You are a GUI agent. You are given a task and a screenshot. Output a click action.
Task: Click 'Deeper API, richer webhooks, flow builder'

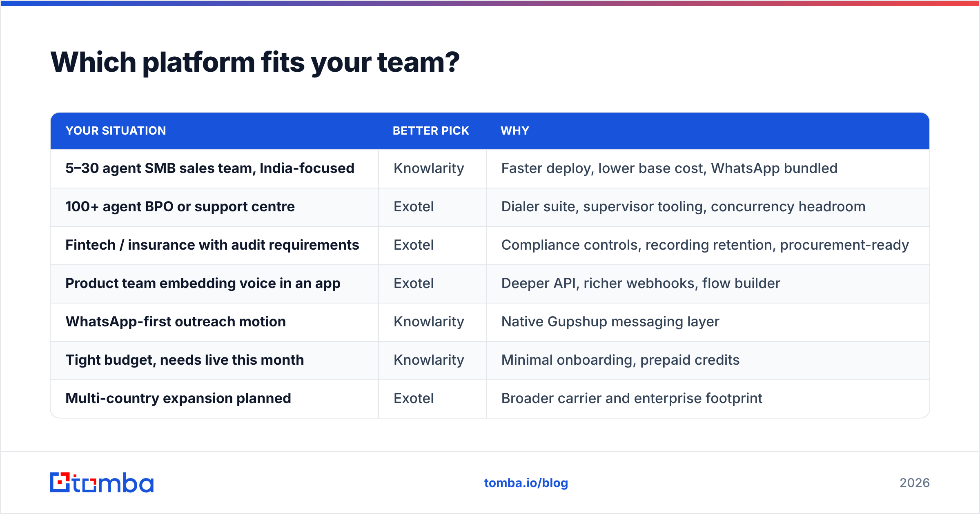[641, 283]
